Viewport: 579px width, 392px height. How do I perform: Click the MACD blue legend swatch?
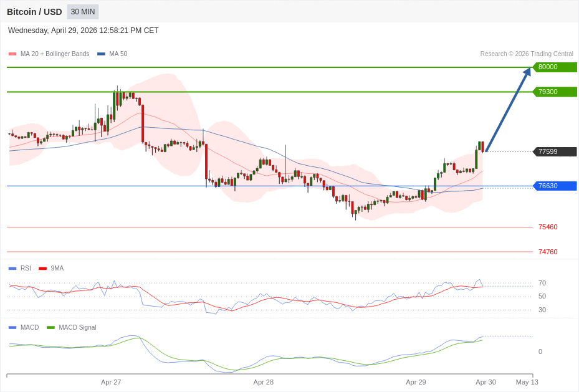click(12, 328)
